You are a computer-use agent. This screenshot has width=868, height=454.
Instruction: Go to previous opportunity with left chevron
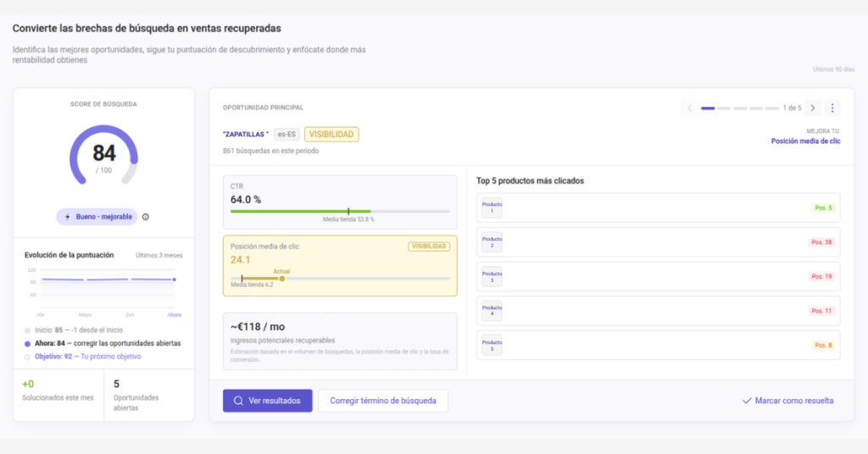[x=689, y=108]
